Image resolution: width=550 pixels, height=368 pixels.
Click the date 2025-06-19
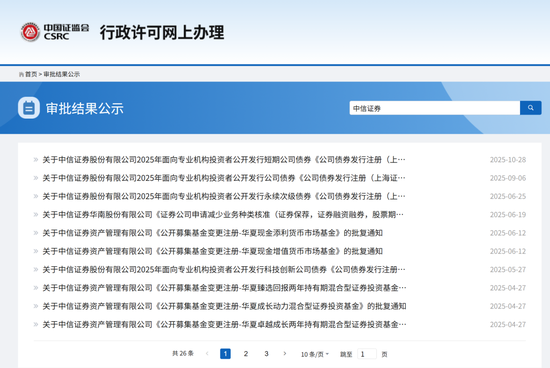click(x=508, y=214)
